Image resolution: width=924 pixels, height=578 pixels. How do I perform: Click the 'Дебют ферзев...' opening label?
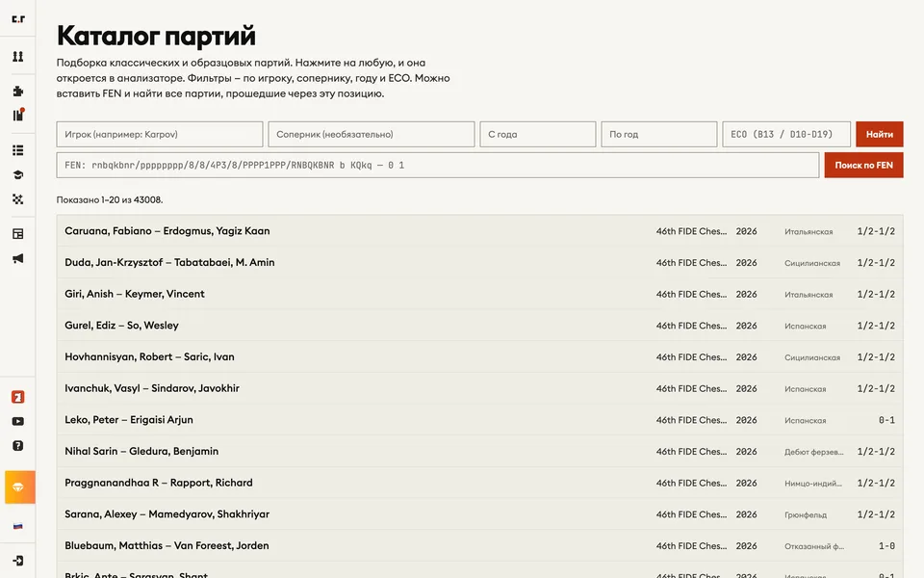pos(814,452)
